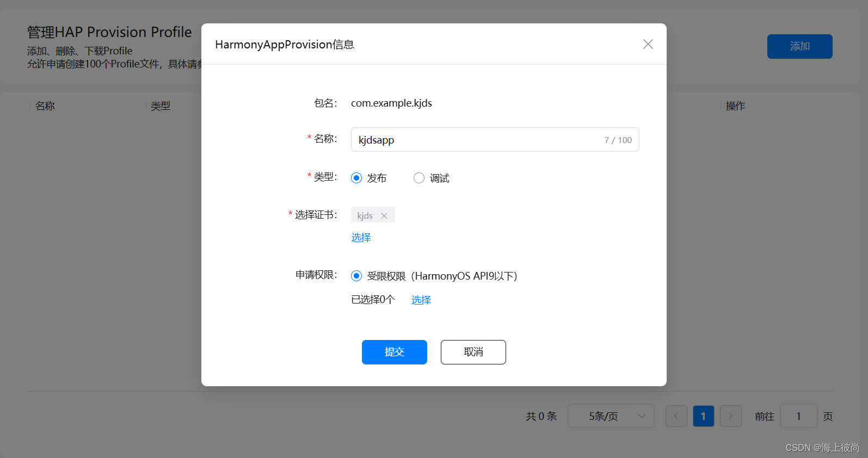Go to next page arrow
Viewport: 868px width, 458px height.
[731, 416]
